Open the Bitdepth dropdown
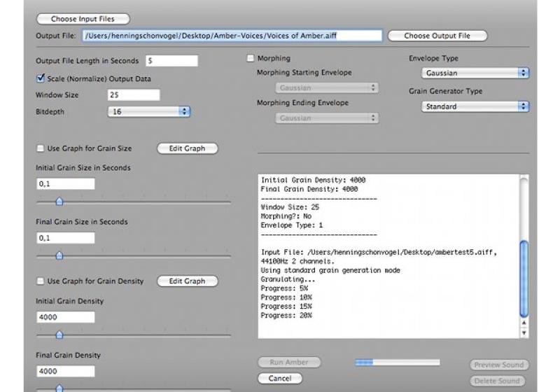 click(x=149, y=111)
